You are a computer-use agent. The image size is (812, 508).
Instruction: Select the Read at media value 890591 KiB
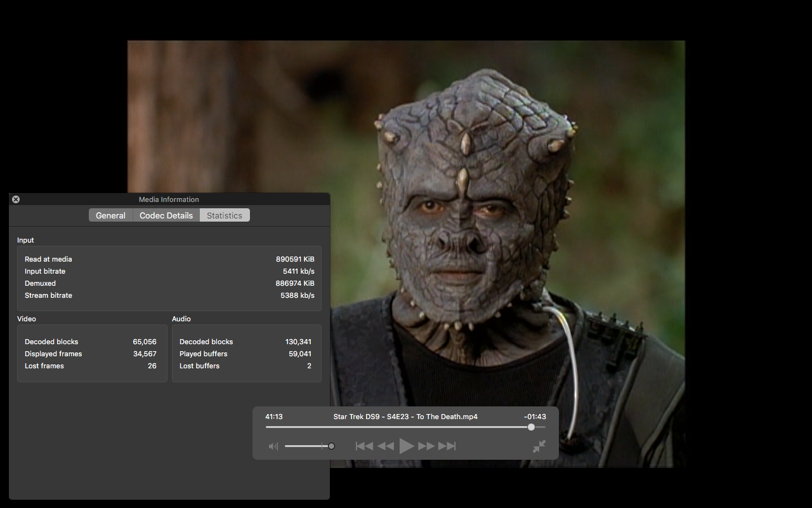(295, 259)
